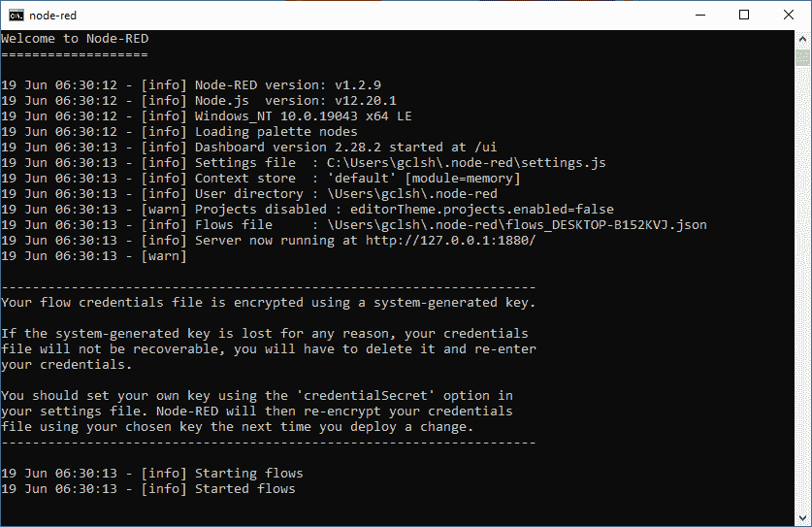Maximize the node-red console window
Image resolution: width=812 pixels, height=527 pixels.
[744, 15]
